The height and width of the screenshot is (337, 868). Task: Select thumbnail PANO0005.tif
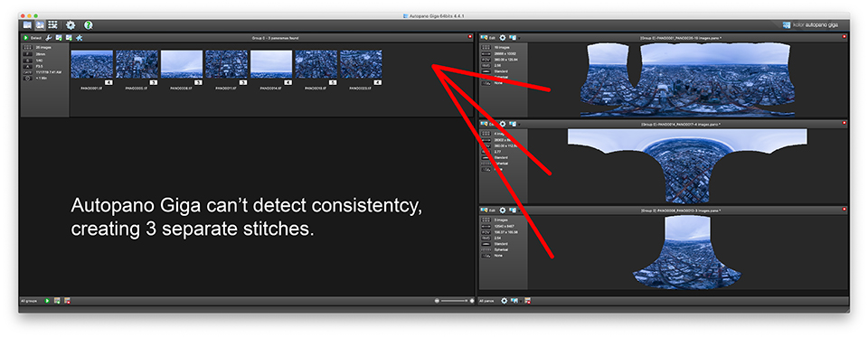(137, 64)
